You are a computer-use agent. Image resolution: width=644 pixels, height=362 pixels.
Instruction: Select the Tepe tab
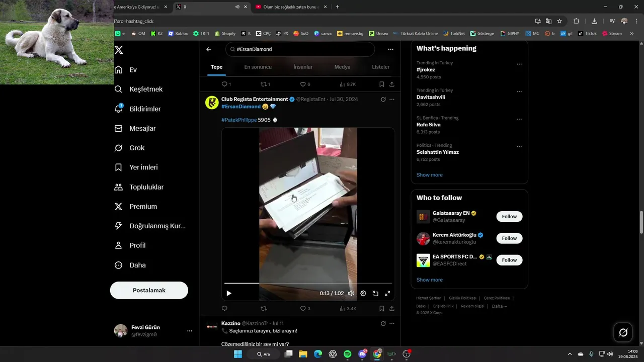[216, 67]
